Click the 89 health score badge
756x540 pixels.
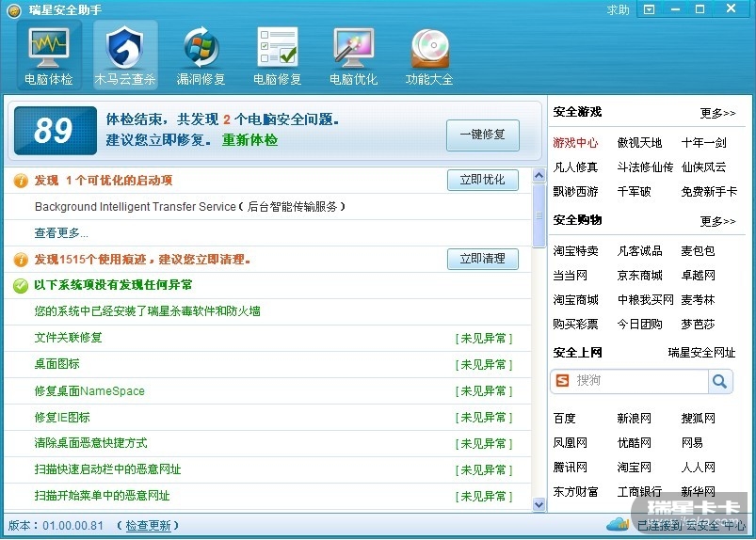pyautogui.click(x=56, y=131)
